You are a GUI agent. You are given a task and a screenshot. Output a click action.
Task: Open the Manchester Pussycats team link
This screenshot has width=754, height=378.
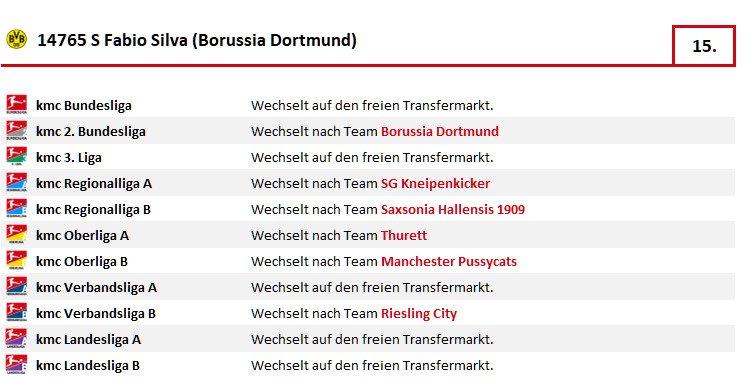[x=449, y=261]
